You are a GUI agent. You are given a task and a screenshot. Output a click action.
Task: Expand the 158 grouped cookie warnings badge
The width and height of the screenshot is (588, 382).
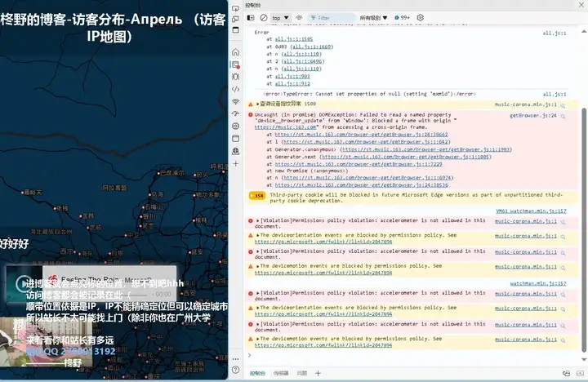click(257, 195)
